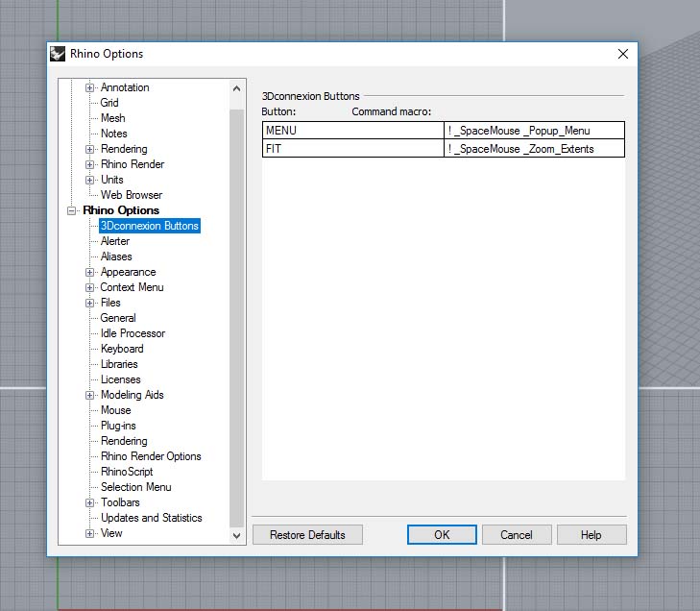Open Help for this dialog

[591, 534]
